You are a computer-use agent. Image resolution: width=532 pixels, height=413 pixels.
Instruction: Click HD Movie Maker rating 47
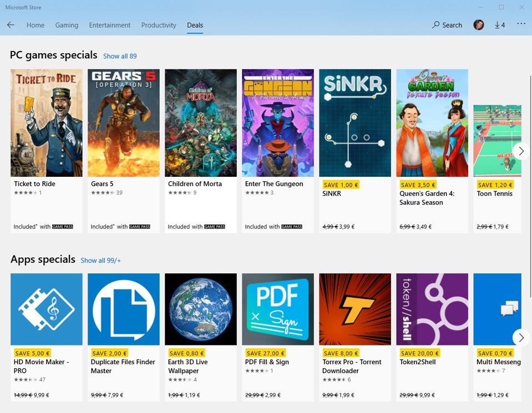[29, 379]
